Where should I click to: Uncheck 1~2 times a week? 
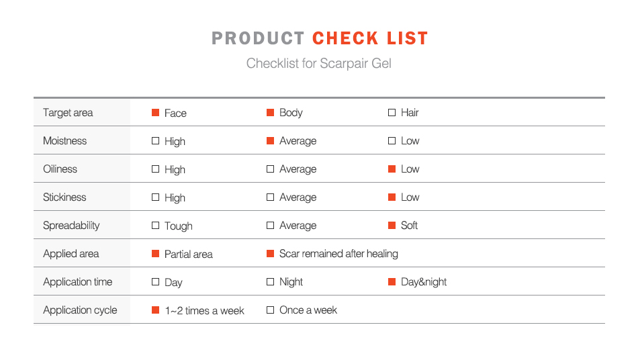point(156,310)
